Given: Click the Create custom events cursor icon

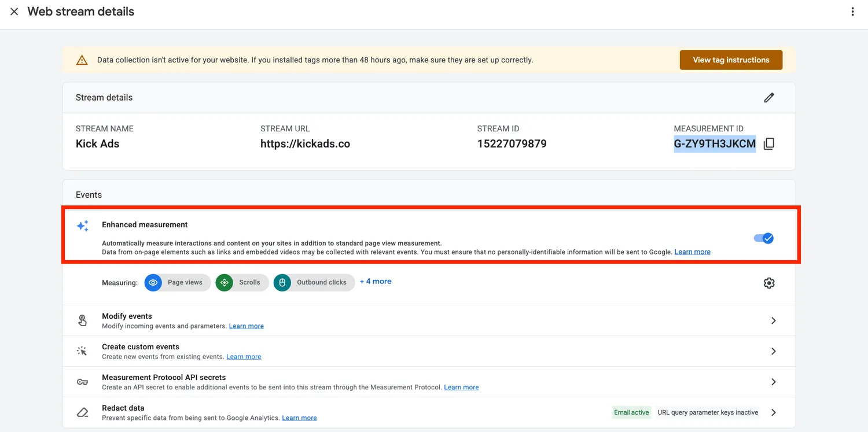Looking at the screenshot, I should 82,351.
